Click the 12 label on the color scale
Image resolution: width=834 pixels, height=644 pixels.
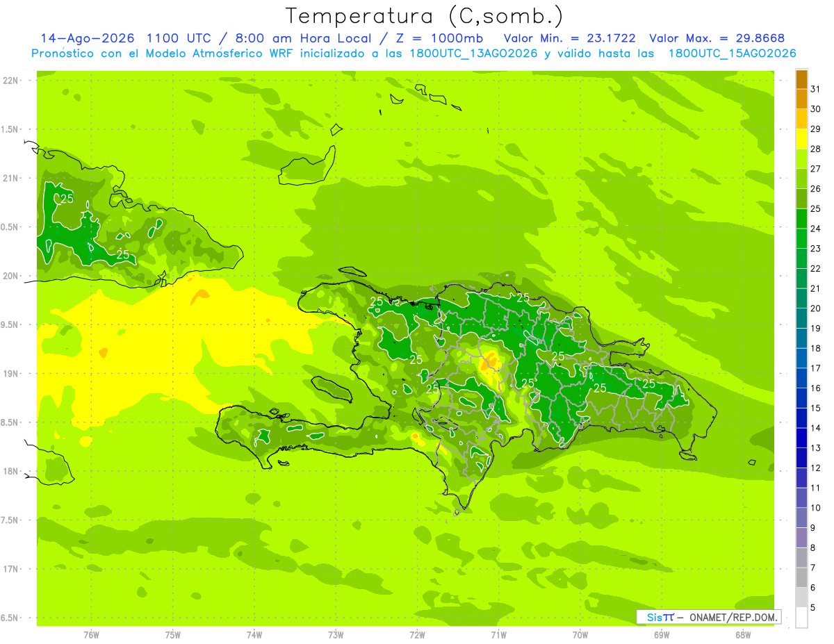pos(816,468)
